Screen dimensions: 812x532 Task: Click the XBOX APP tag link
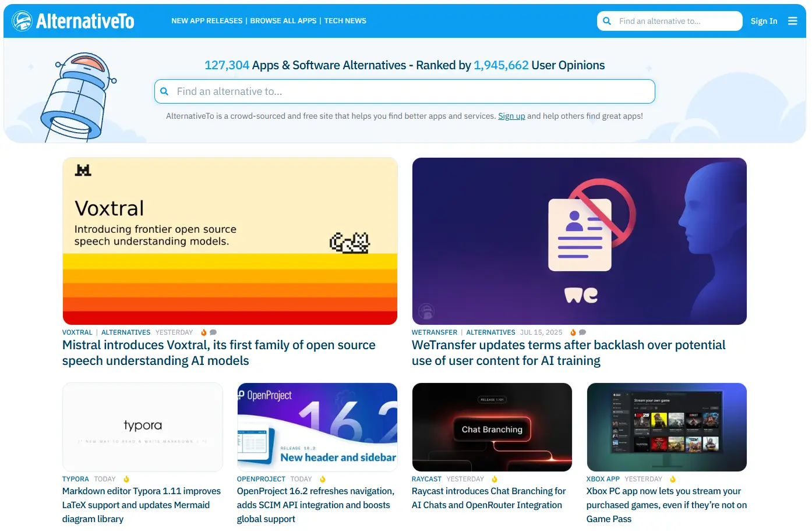(x=603, y=479)
